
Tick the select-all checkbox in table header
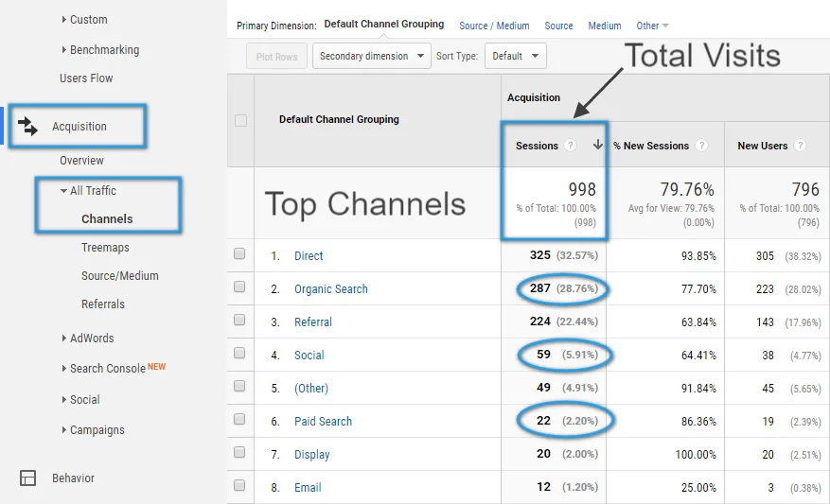click(240, 121)
